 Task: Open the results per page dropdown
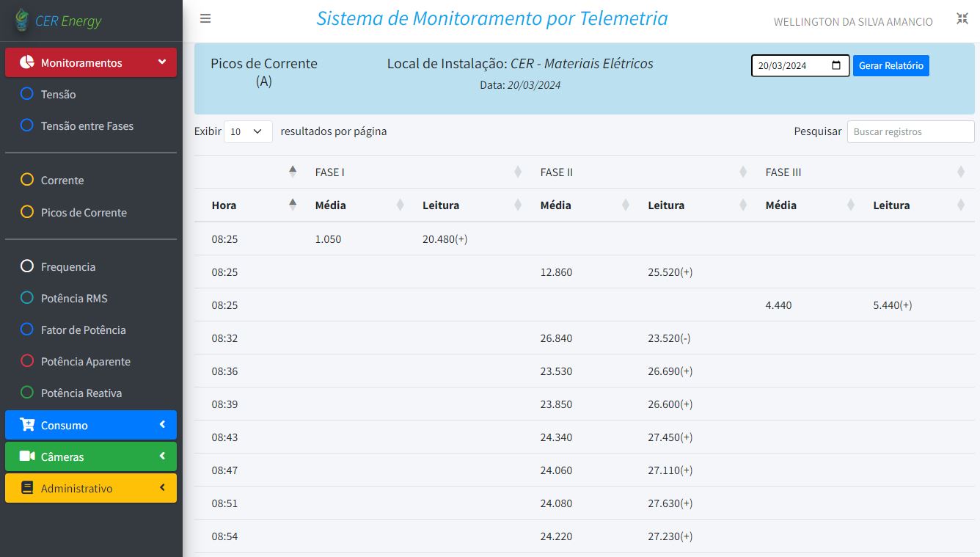pyautogui.click(x=248, y=131)
